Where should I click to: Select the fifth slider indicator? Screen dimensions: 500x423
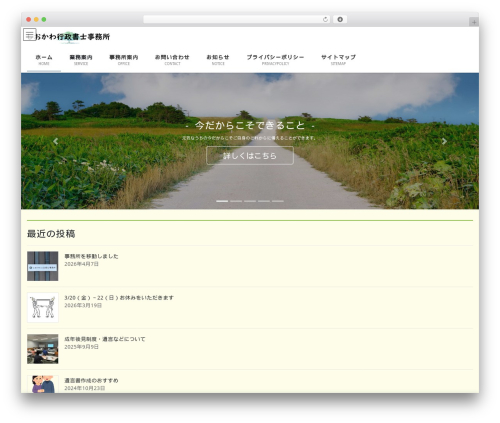278,201
